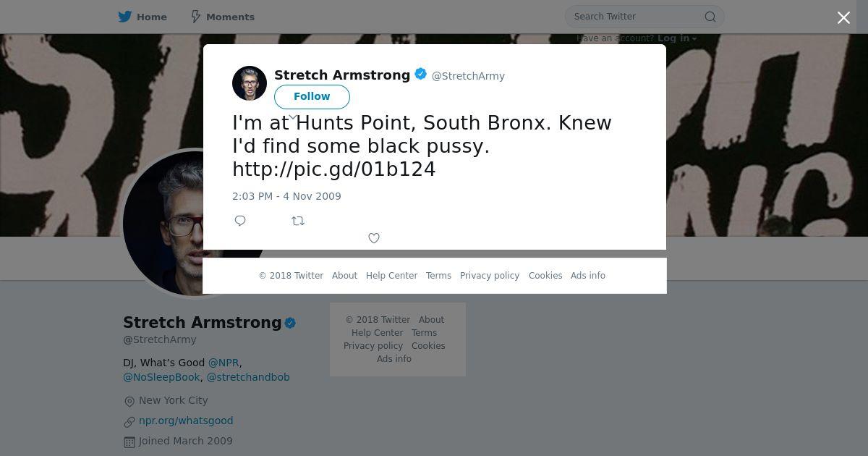Click the reply speech bubble icon

[x=240, y=221]
